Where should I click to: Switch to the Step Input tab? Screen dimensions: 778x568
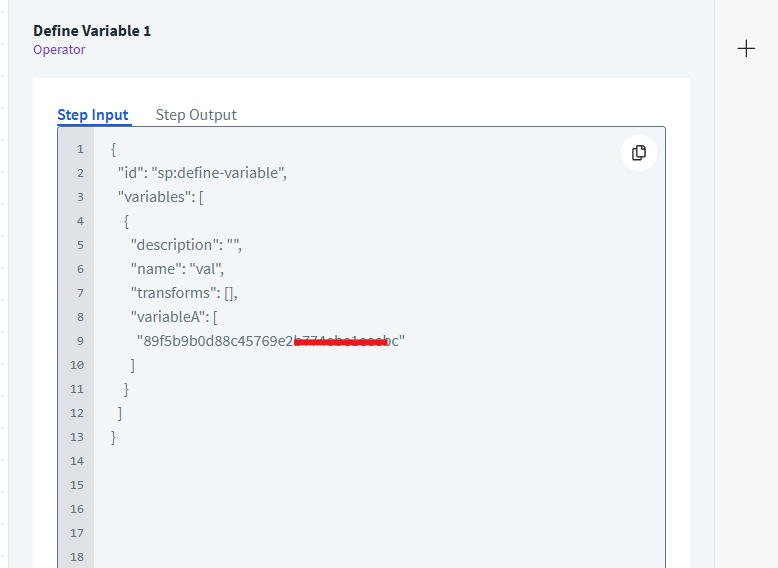(x=93, y=115)
